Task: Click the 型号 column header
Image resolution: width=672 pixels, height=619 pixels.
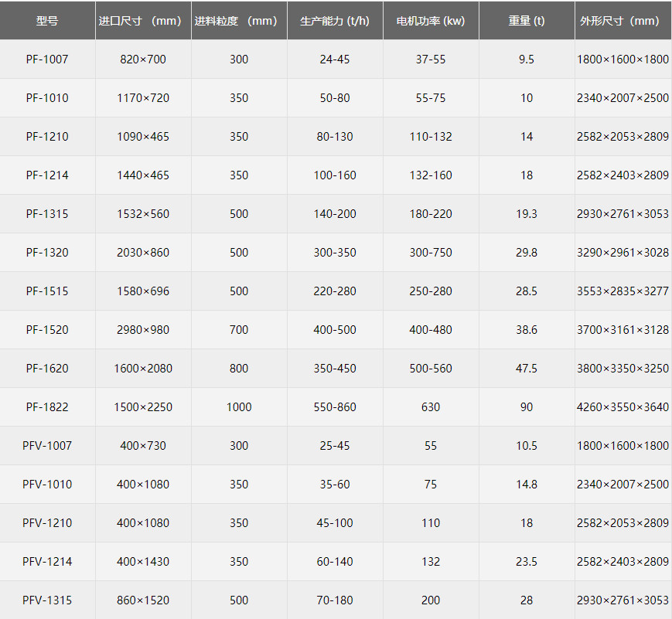Action: [47, 21]
